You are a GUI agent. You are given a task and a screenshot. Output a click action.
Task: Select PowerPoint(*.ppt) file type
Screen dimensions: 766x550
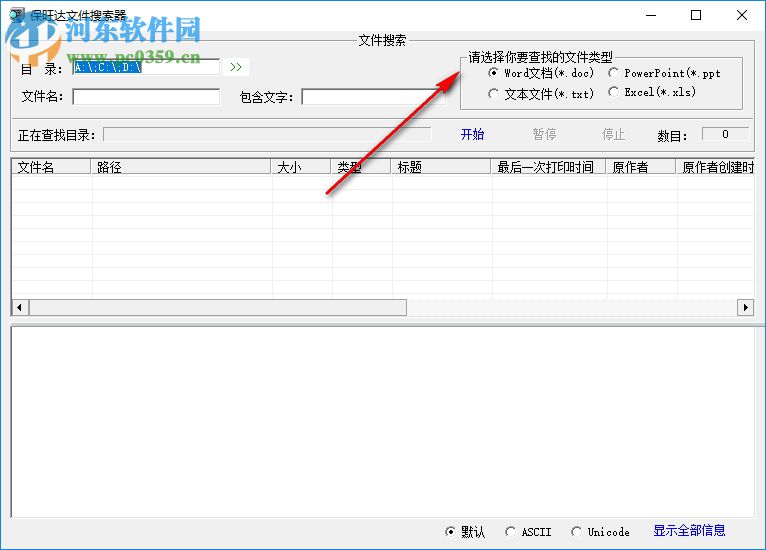coord(664,73)
